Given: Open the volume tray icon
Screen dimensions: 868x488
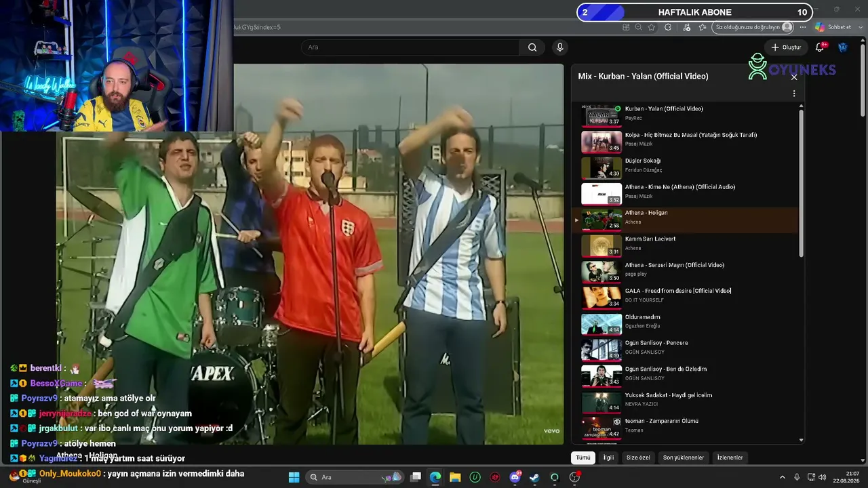Looking at the screenshot, I should click(x=823, y=477).
